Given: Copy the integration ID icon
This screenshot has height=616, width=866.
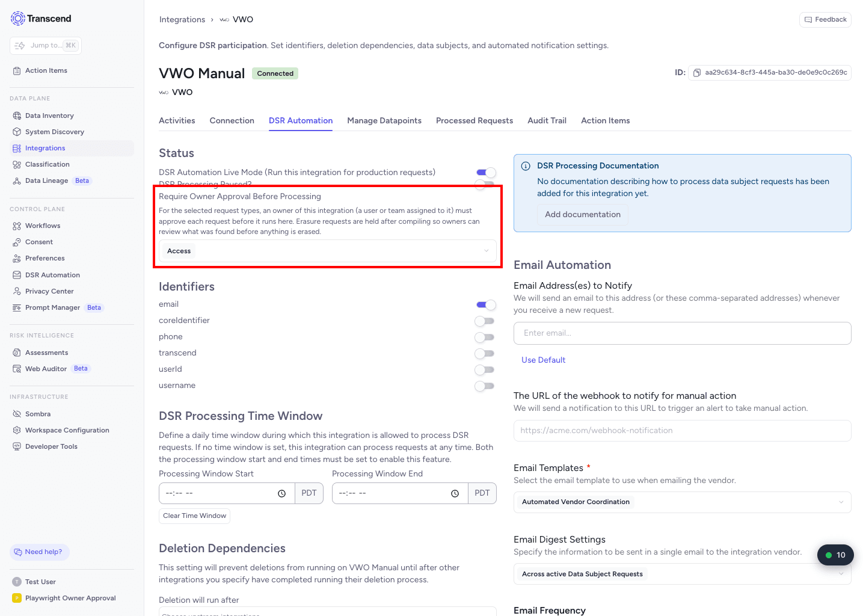Looking at the screenshot, I should (697, 73).
